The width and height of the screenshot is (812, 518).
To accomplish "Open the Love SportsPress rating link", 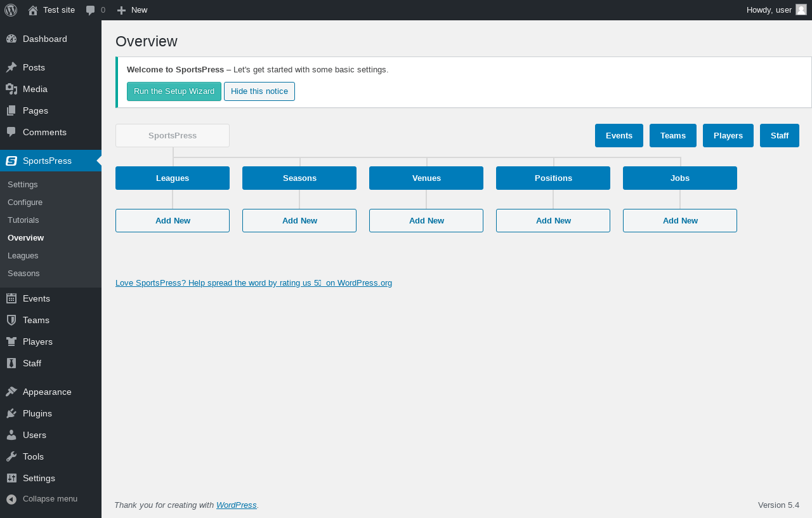I will (x=254, y=283).
